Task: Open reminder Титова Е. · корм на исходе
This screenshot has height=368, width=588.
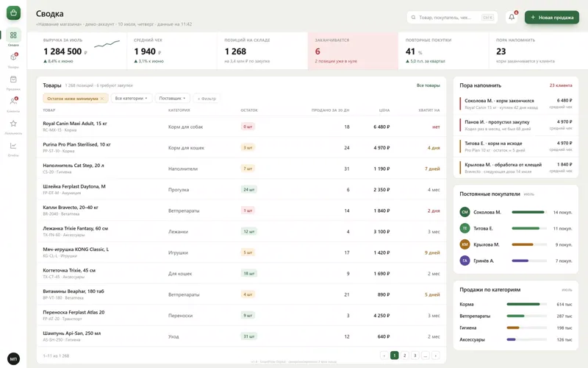Action: [516, 146]
